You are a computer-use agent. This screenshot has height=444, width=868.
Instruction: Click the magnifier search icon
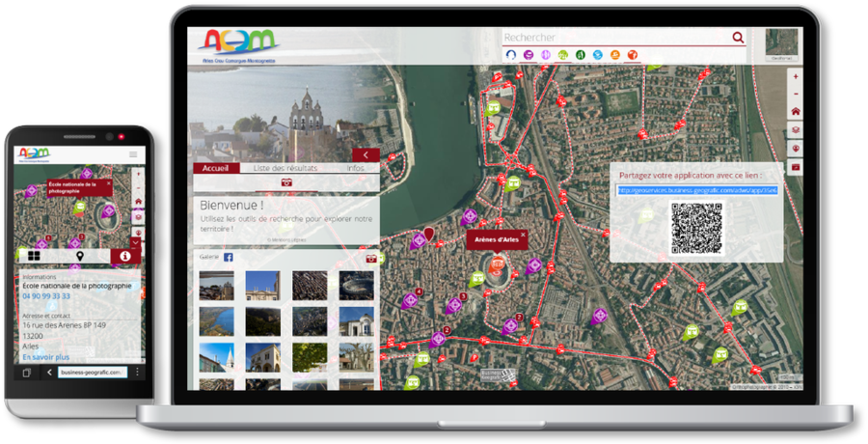(x=738, y=38)
